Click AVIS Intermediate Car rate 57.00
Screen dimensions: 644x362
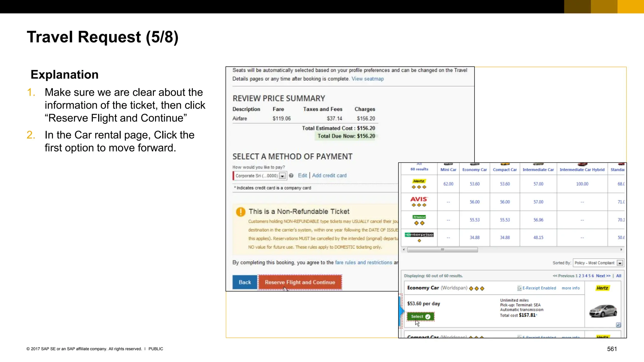538,202
